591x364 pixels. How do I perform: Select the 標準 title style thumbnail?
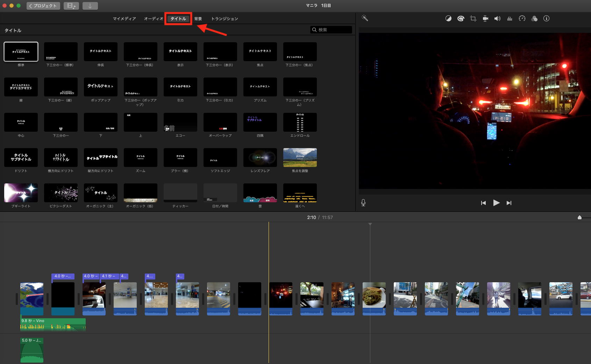tap(21, 52)
